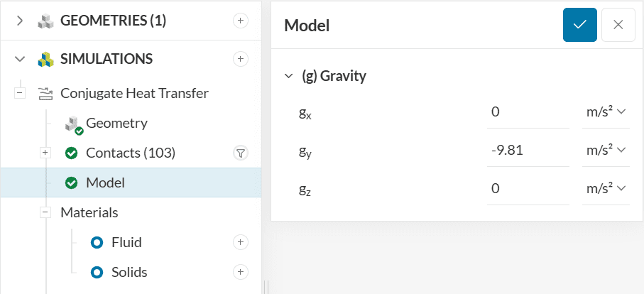
Task: Add a new simulation with plus icon
Action: pyautogui.click(x=241, y=58)
